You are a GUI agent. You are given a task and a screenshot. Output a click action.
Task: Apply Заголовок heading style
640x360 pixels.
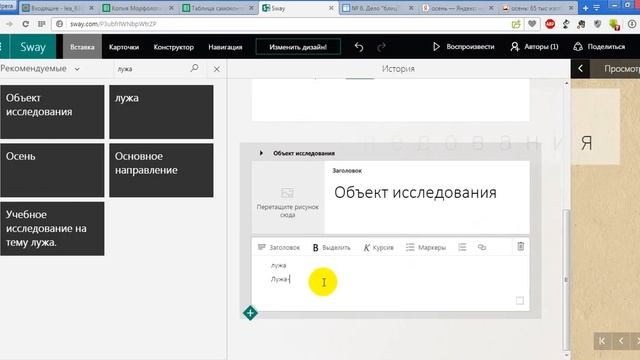(279, 247)
